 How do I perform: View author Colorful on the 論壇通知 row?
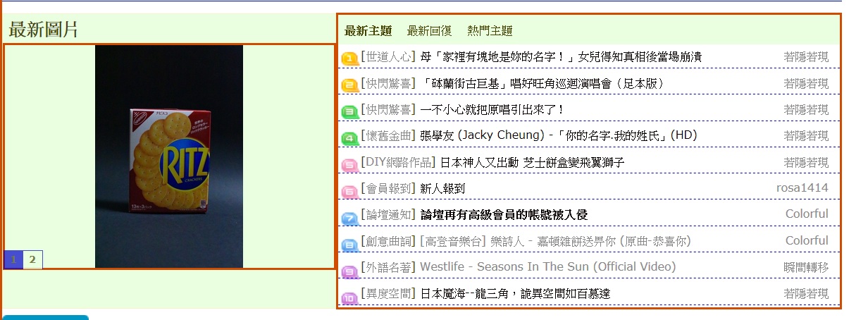click(807, 214)
